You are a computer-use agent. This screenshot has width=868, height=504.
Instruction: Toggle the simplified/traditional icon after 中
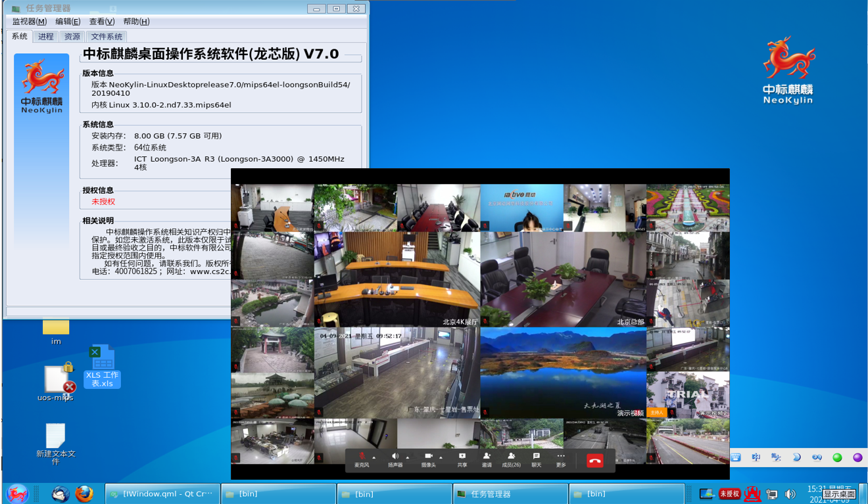[777, 457]
